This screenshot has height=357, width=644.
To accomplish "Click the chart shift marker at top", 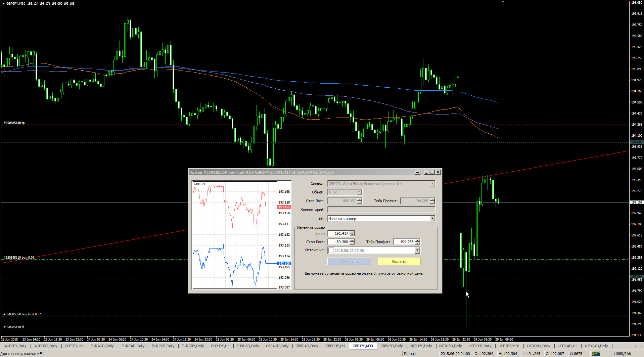I will [503, 2].
